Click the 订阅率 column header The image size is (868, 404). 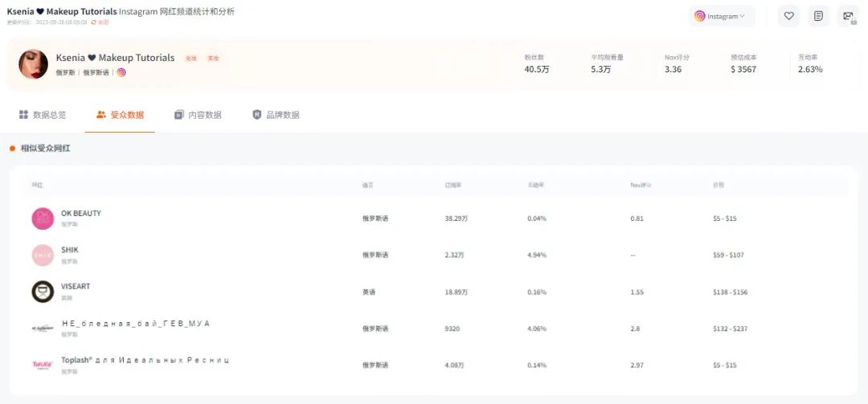tap(453, 186)
